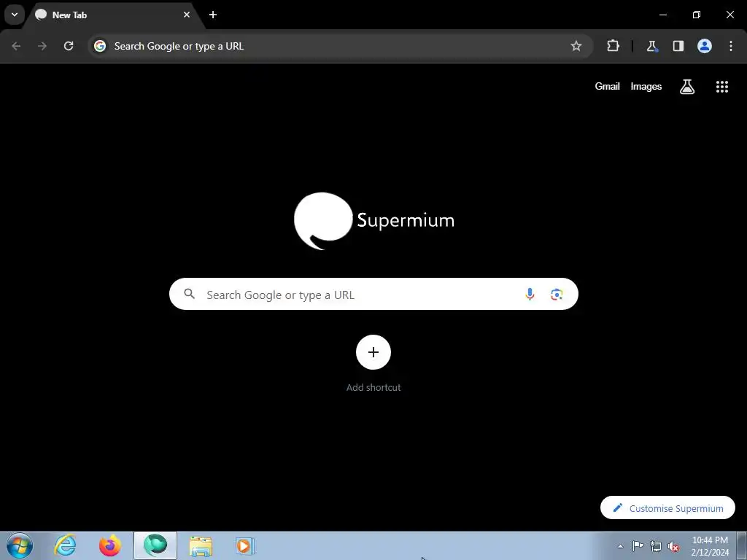This screenshot has height=560, width=747.
Task: Click the browser back arrow
Action: (16, 46)
